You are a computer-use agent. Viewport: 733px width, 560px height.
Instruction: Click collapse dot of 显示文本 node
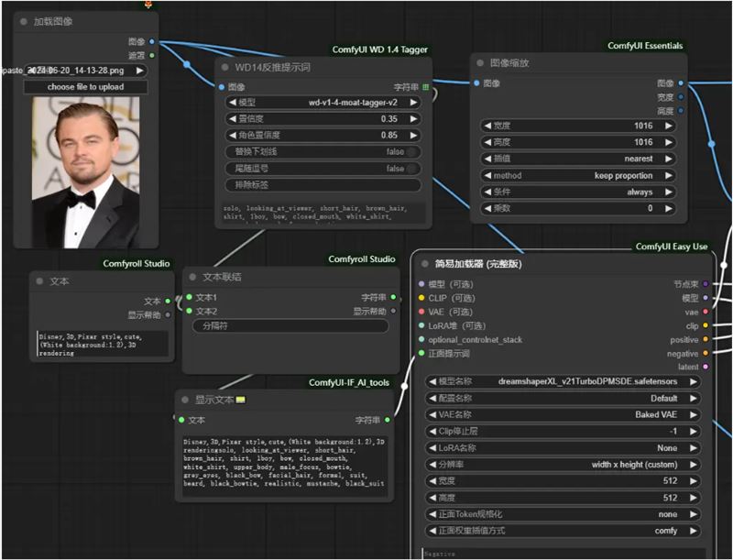pyautogui.click(x=185, y=400)
